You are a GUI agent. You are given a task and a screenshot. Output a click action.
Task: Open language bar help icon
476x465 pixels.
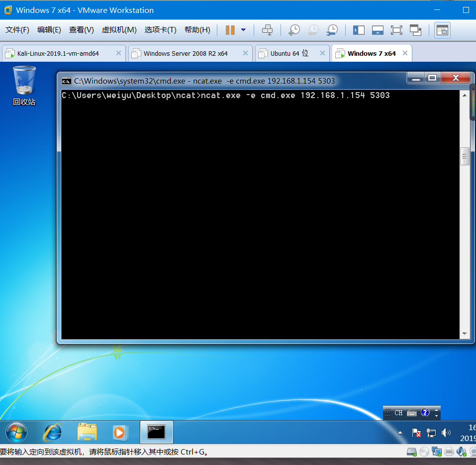click(425, 412)
